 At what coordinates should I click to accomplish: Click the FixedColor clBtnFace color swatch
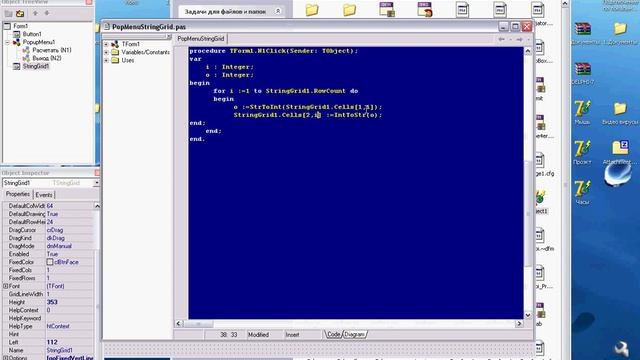point(49,262)
